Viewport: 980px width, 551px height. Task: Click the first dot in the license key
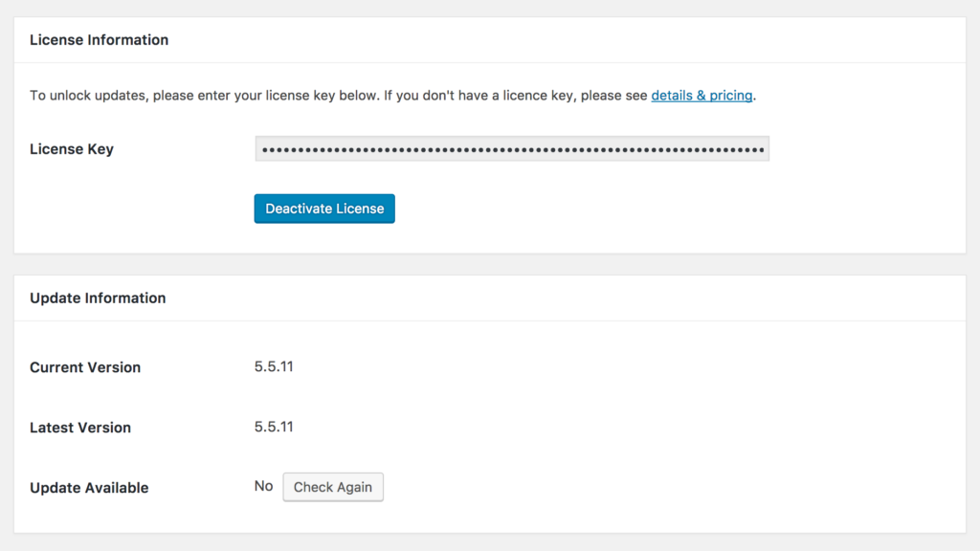coord(265,150)
